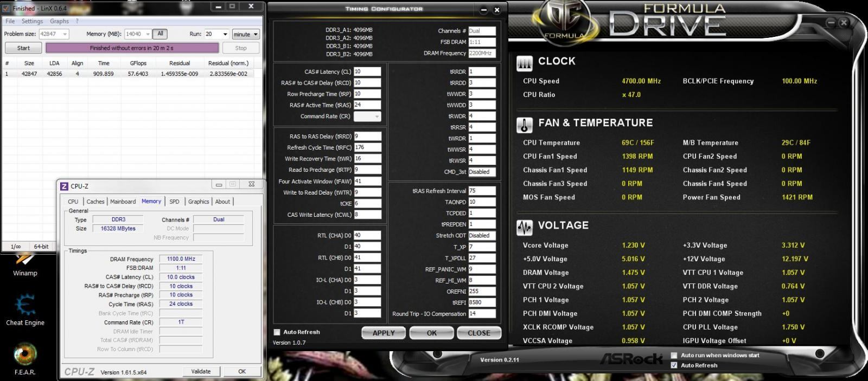Uncheck Auto Refresh in Formula Drive
This screenshot has height=381, width=868.
674,365
